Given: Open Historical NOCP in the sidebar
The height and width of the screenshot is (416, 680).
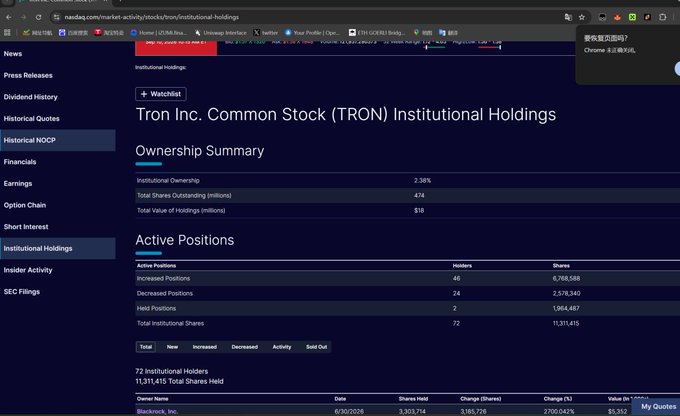Looking at the screenshot, I should [x=58, y=140].
